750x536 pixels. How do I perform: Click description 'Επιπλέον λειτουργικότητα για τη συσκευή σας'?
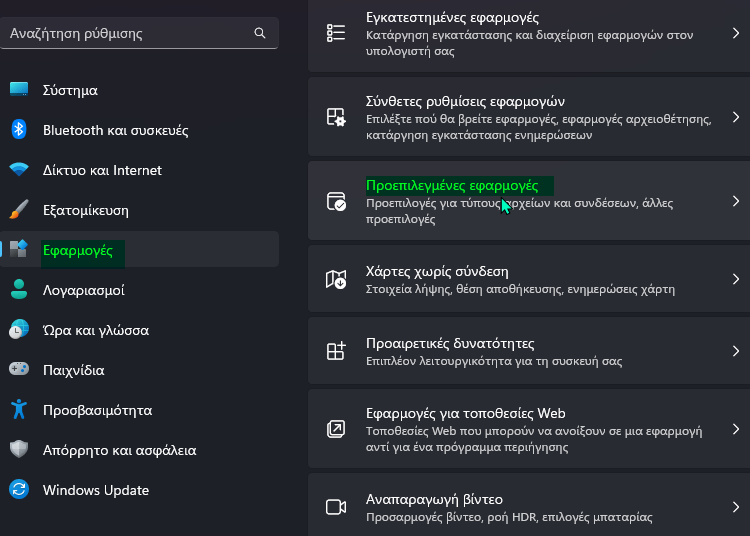[494, 361]
